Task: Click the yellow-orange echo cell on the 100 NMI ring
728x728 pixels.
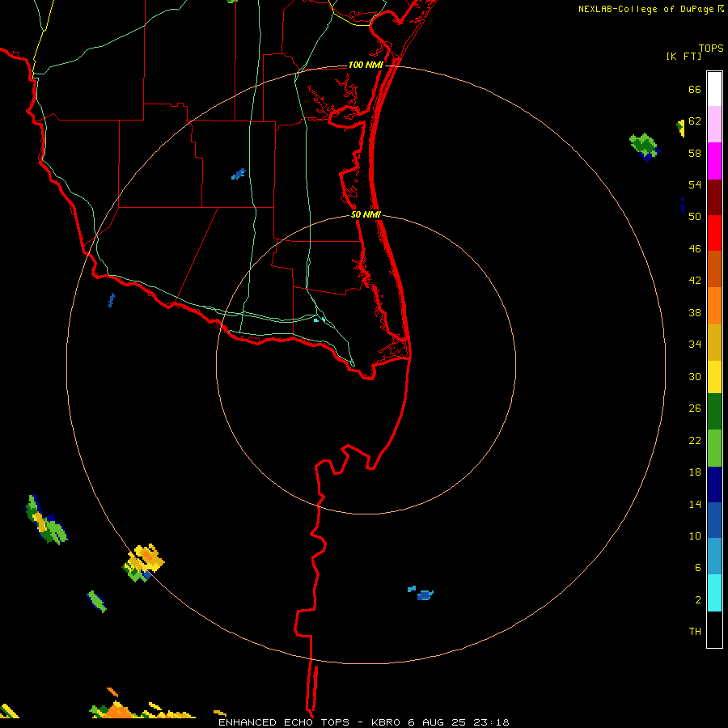Action: pyautogui.click(x=143, y=562)
